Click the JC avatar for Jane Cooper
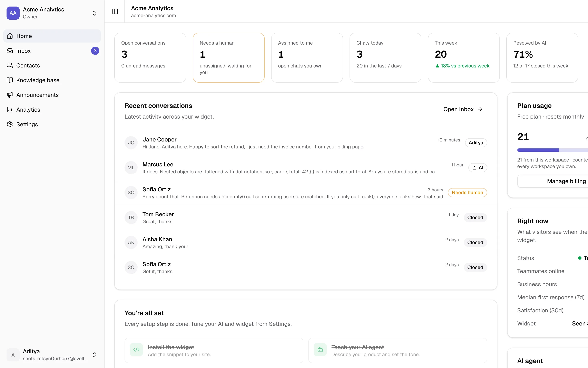588x368 pixels. click(131, 143)
